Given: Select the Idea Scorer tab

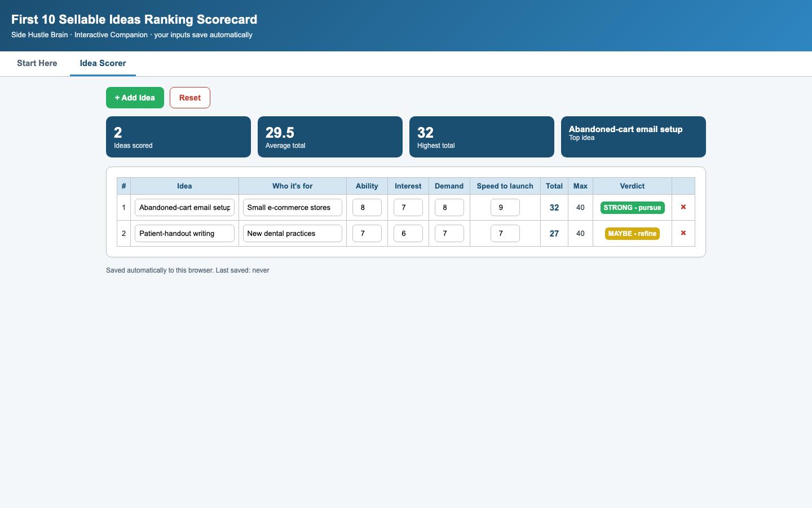Looking at the screenshot, I should tap(103, 63).
